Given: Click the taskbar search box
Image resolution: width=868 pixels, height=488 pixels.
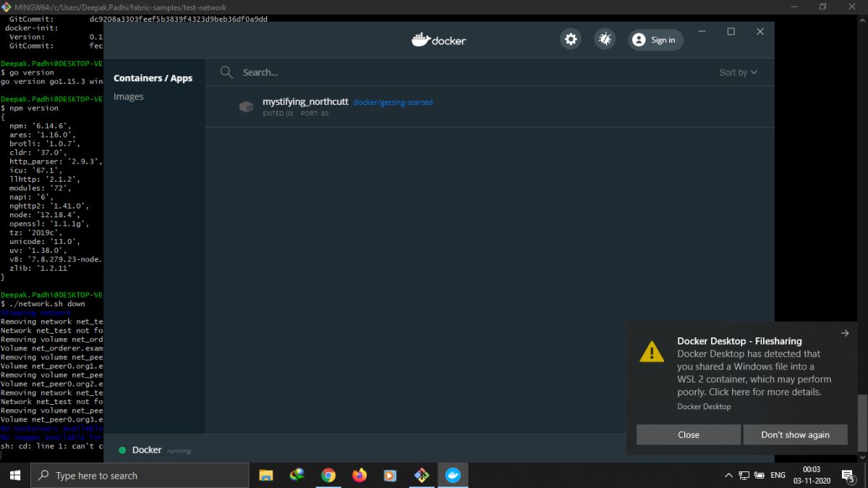Looking at the screenshot, I should [x=140, y=476].
